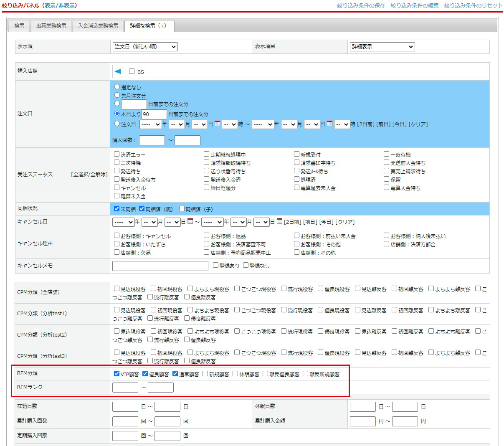The height and width of the screenshot is (446, 504).
Task: Check the BS store checkbox
Action: (132, 71)
